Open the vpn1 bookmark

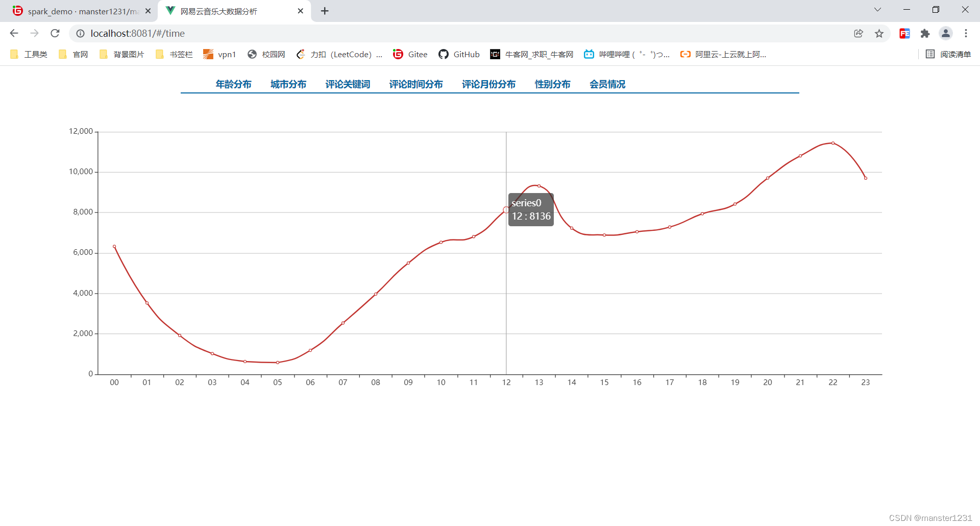(219, 54)
